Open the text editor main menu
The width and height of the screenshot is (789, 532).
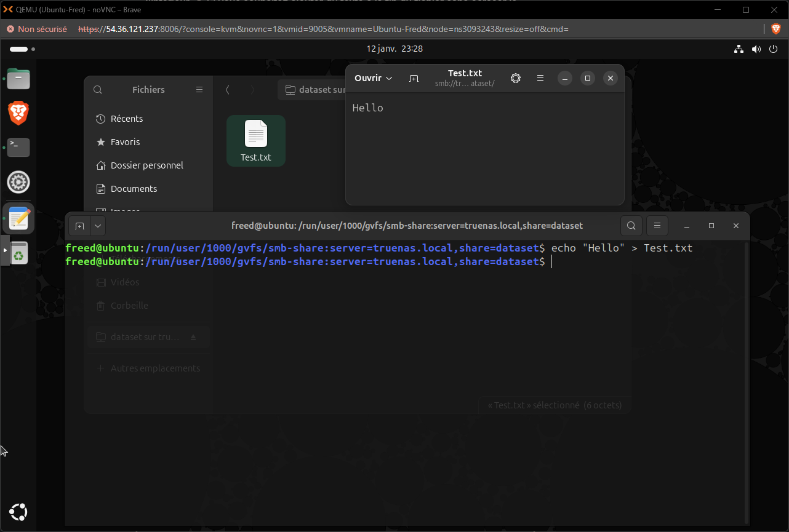[540, 78]
